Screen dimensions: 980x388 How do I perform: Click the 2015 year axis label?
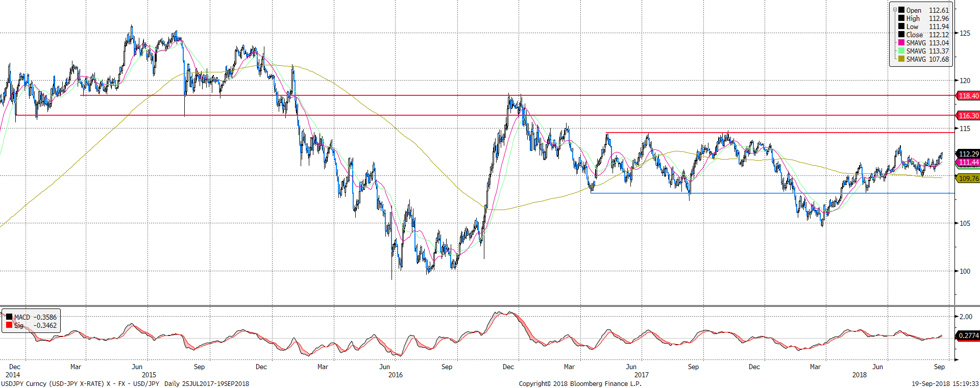pyautogui.click(x=149, y=375)
